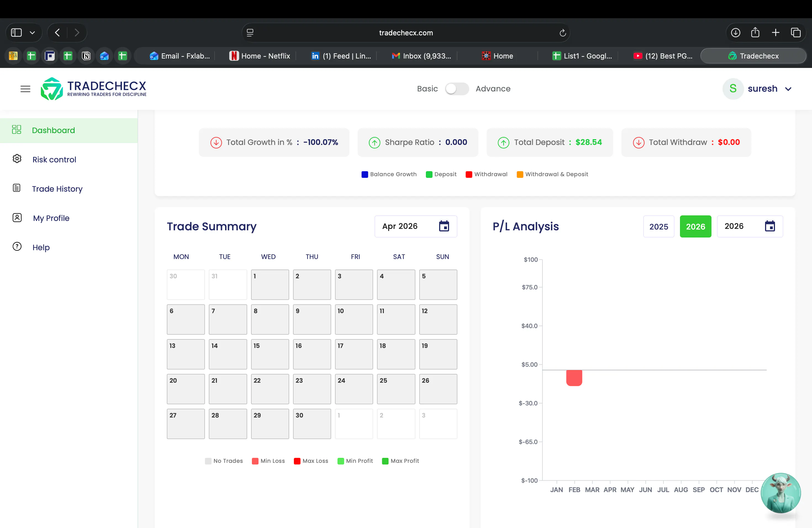Toggle the Safari sidebar button
812x528 pixels.
click(16, 33)
